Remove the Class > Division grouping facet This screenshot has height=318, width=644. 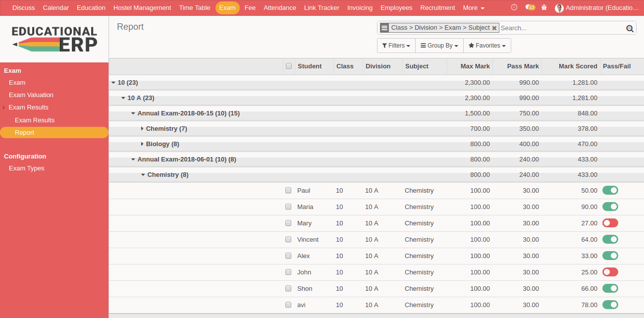click(x=494, y=28)
